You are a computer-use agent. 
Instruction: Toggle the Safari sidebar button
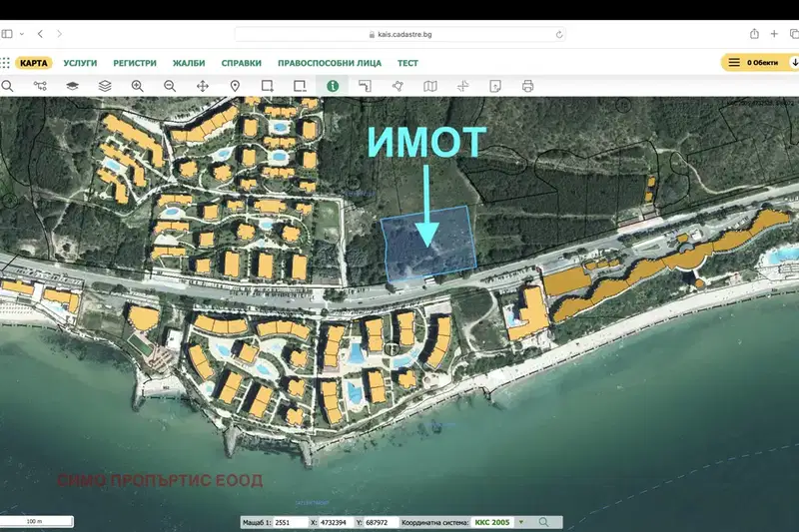click(7, 34)
